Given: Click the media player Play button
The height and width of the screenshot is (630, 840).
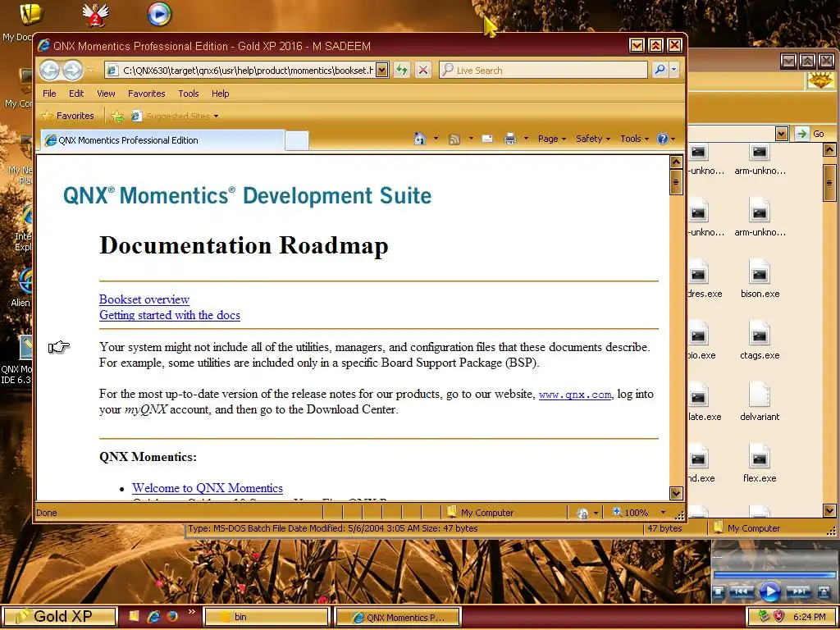Looking at the screenshot, I should tap(769, 591).
